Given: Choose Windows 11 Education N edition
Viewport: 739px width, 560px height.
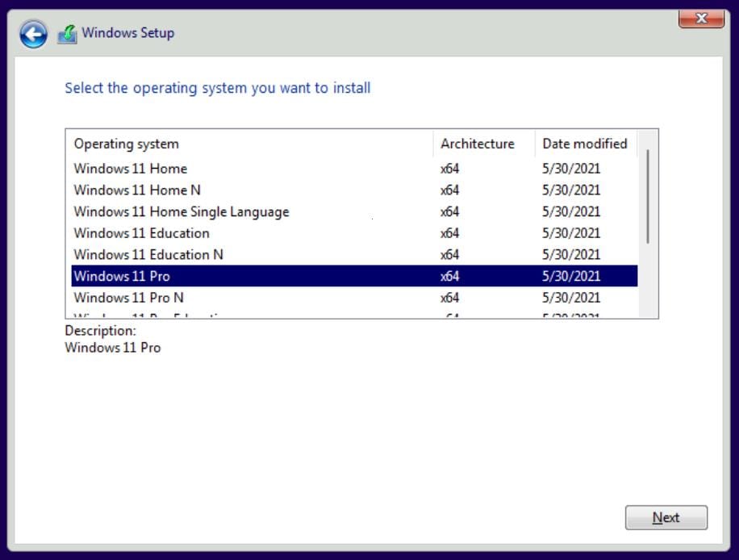Looking at the screenshot, I should tap(354, 255).
